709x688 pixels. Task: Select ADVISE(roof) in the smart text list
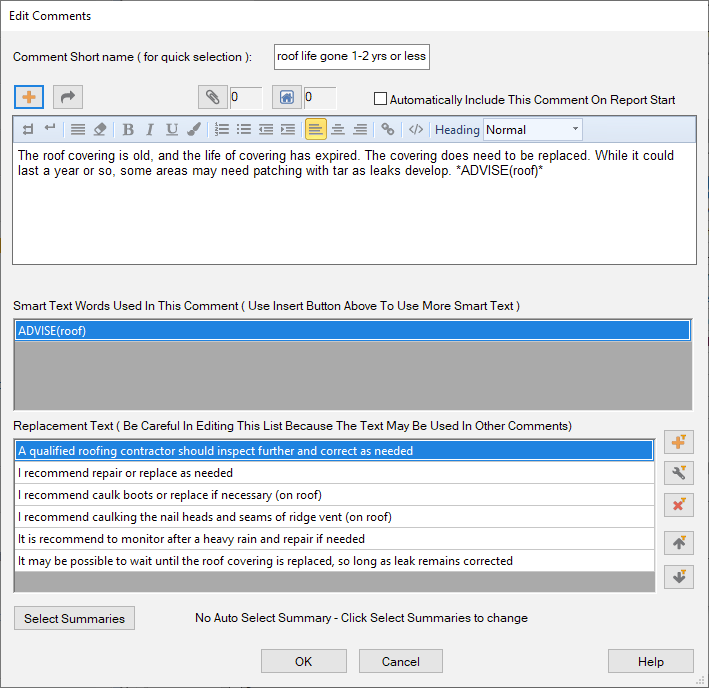[x=352, y=331]
